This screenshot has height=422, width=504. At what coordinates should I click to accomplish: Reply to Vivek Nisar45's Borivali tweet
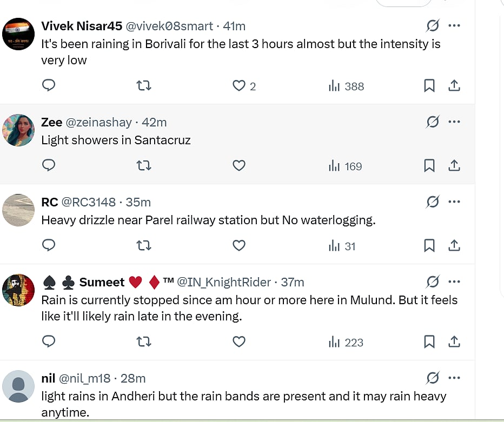pyautogui.click(x=49, y=85)
